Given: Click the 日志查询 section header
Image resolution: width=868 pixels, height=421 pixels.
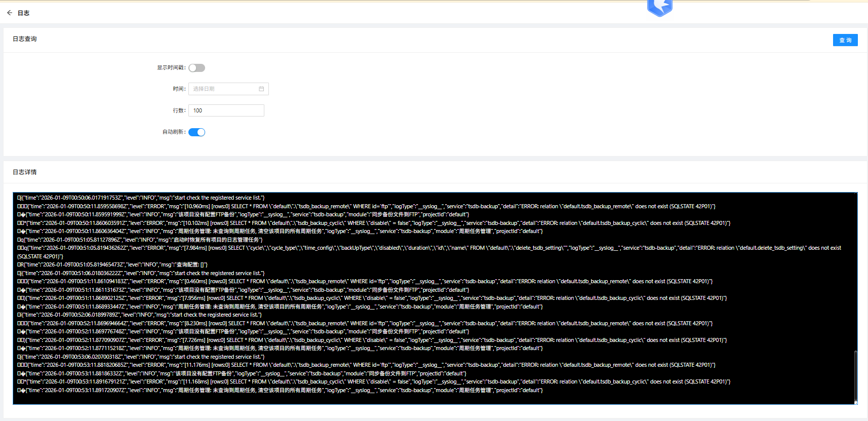Looking at the screenshot, I should 24,39.
